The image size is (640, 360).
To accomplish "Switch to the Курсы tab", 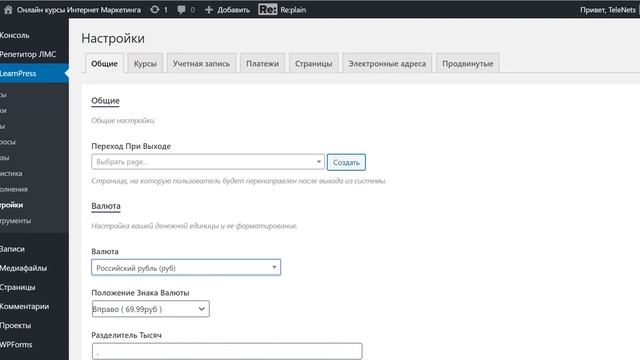I will [145, 64].
